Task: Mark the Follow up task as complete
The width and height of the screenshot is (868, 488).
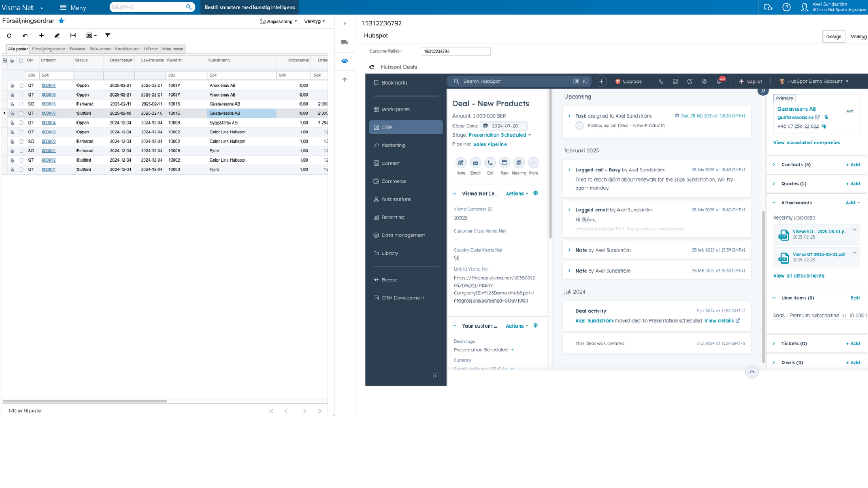Action: (x=579, y=126)
